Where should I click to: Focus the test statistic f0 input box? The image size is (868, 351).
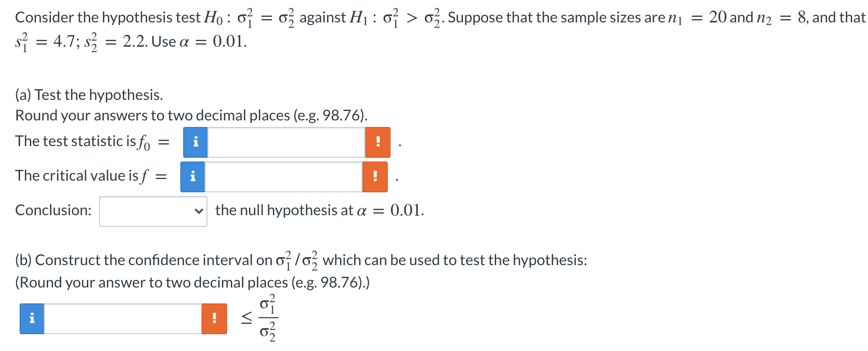(x=286, y=142)
